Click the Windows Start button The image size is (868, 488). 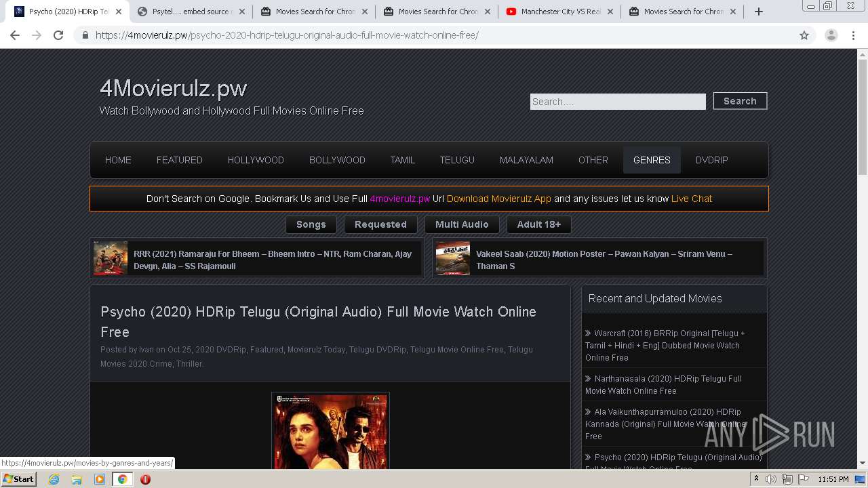18,479
